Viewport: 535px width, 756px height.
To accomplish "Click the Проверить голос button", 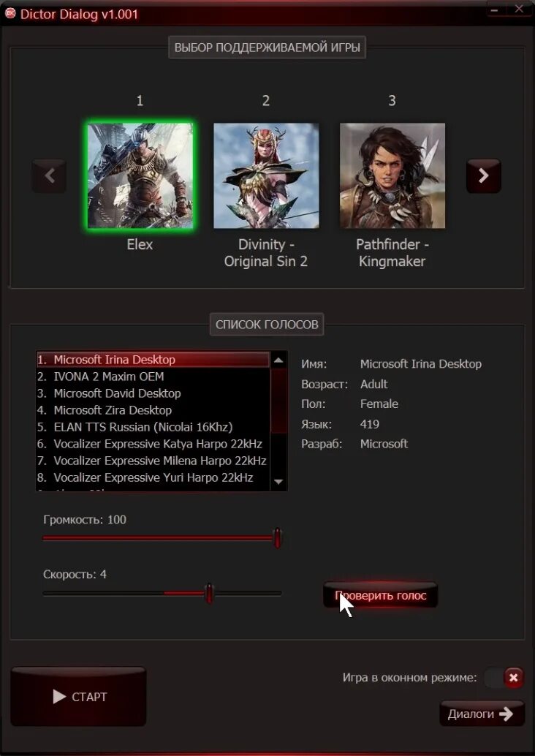I will [380, 595].
